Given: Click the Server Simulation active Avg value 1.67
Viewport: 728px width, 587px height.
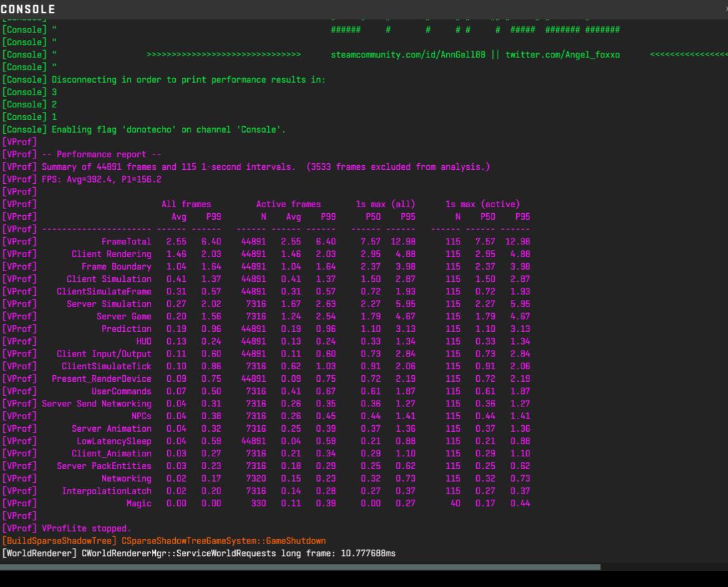Looking at the screenshot, I should coord(290,304).
